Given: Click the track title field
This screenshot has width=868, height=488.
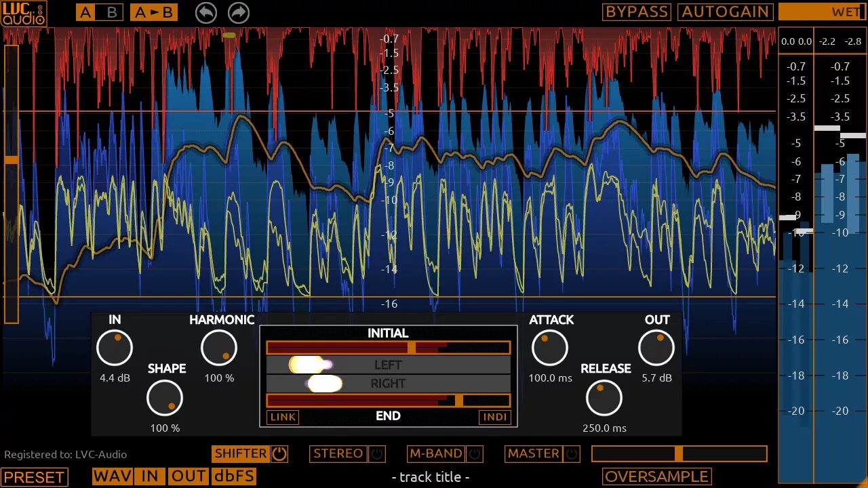Looking at the screenshot, I should coord(430,476).
